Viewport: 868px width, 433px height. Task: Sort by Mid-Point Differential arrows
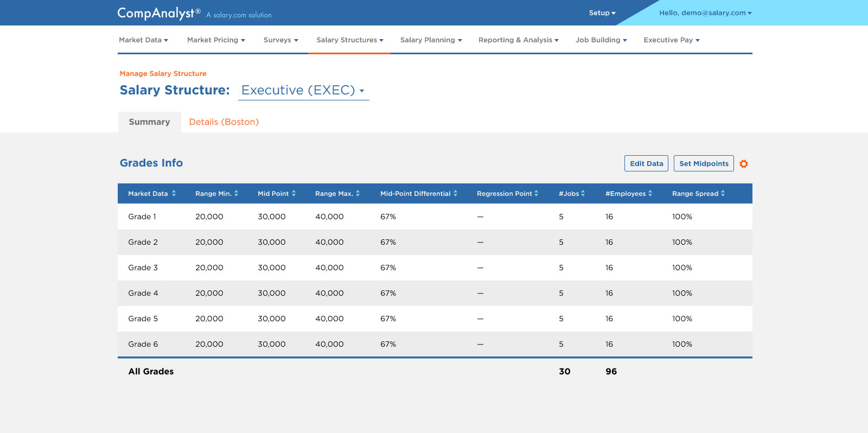(455, 194)
